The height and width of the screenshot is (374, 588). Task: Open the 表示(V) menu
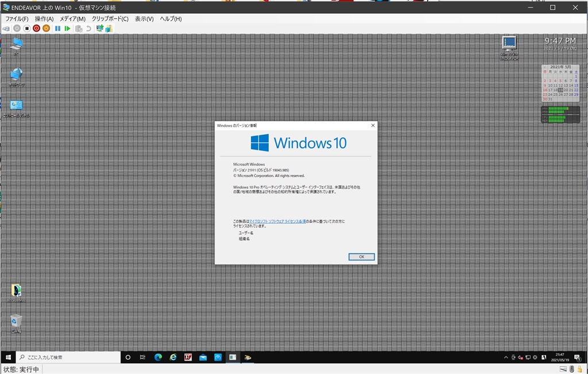(x=144, y=19)
